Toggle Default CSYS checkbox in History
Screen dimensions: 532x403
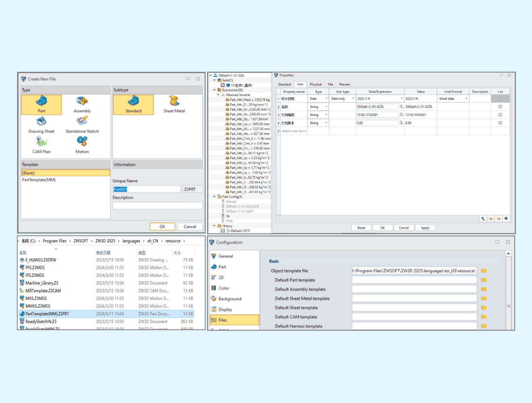click(223, 231)
